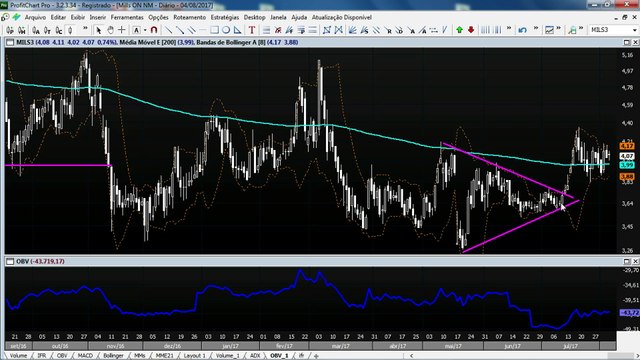The width and height of the screenshot is (640, 360).
Task: Open the text label style dropdown arrow
Action: pos(145,30)
